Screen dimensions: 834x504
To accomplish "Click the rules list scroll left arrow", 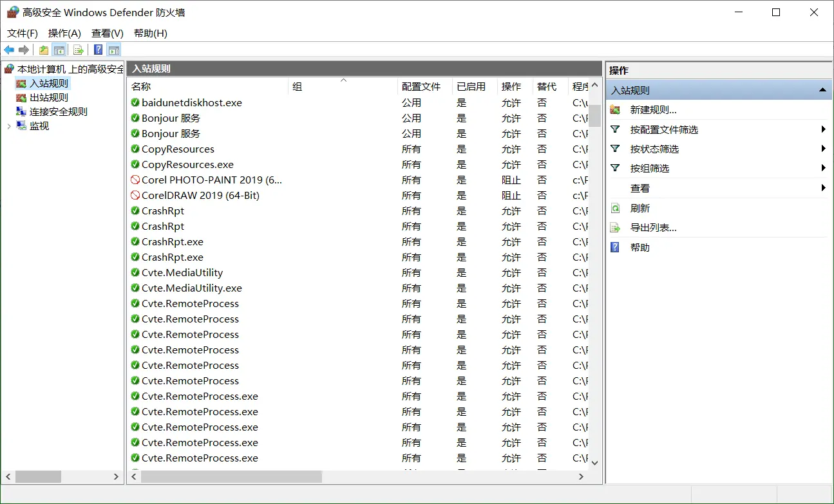I will 134,477.
